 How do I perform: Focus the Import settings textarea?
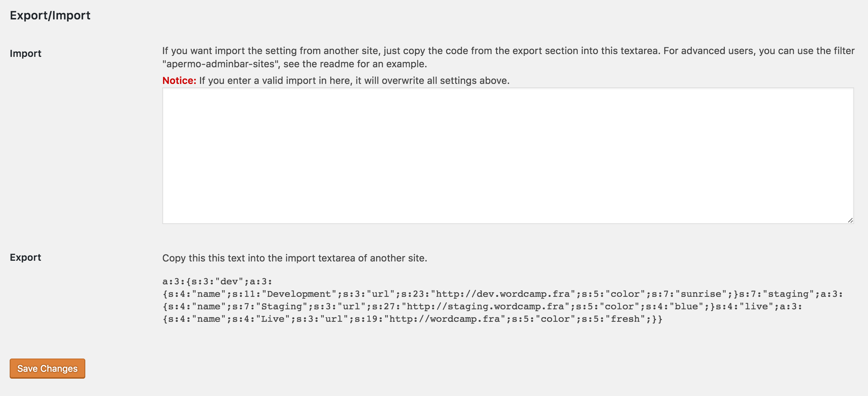[508, 156]
